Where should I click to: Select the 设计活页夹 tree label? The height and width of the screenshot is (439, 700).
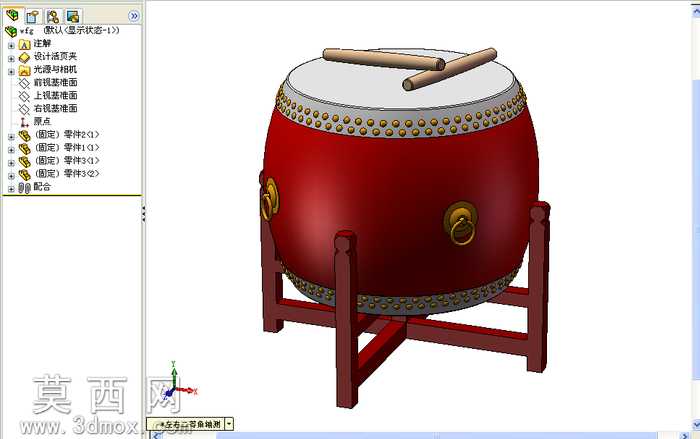coord(55,56)
